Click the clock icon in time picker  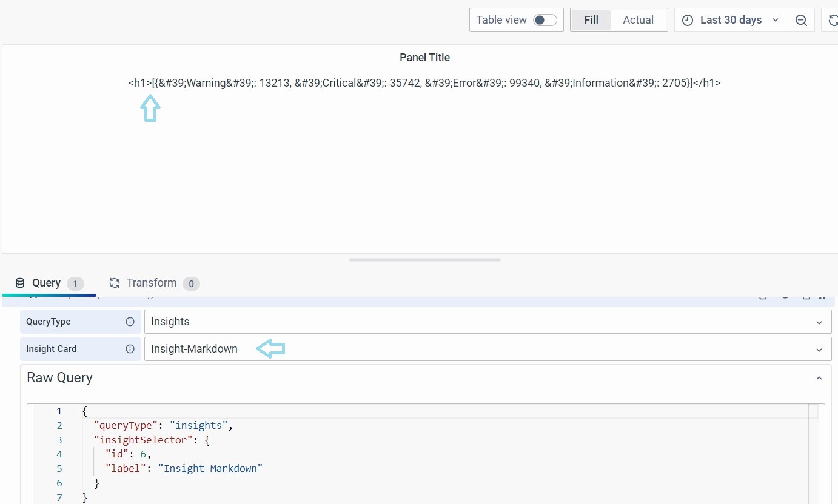pyautogui.click(x=687, y=20)
